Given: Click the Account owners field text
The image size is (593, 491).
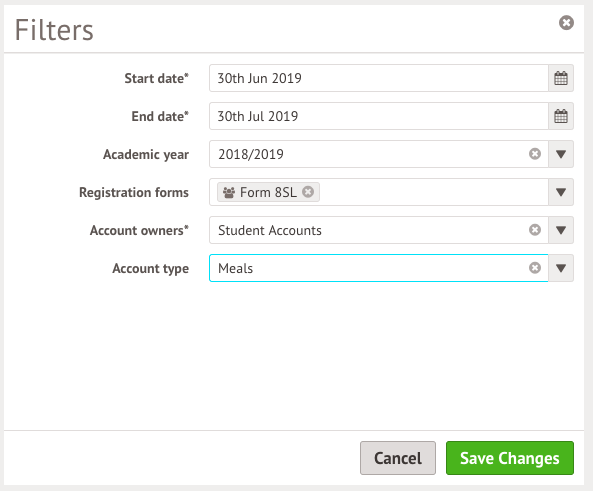Looking at the screenshot, I should (x=270, y=230).
